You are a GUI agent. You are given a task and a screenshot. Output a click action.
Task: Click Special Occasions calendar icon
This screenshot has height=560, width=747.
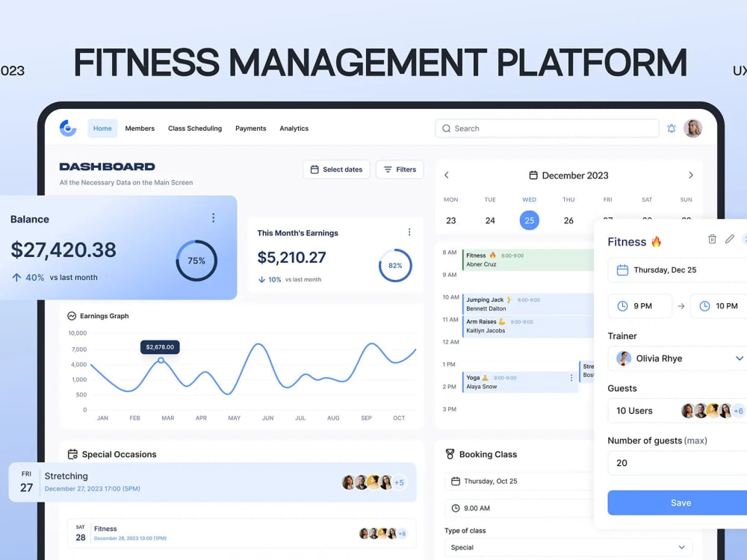point(72,454)
